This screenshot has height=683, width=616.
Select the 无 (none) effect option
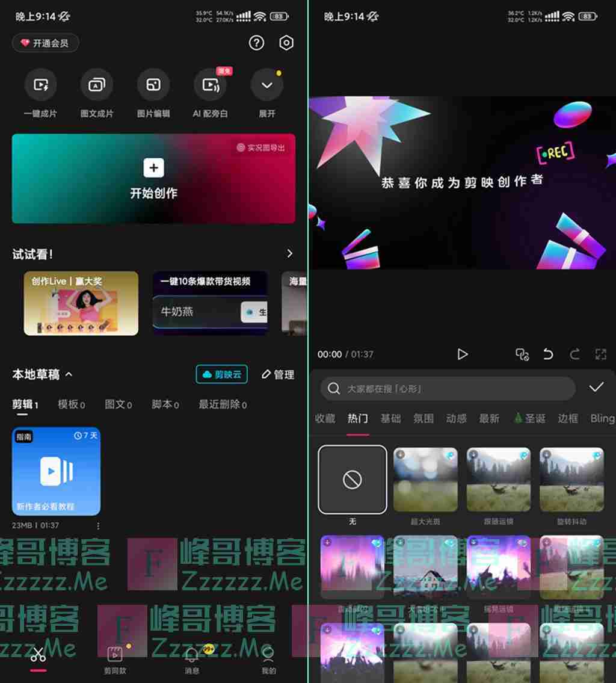click(353, 480)
